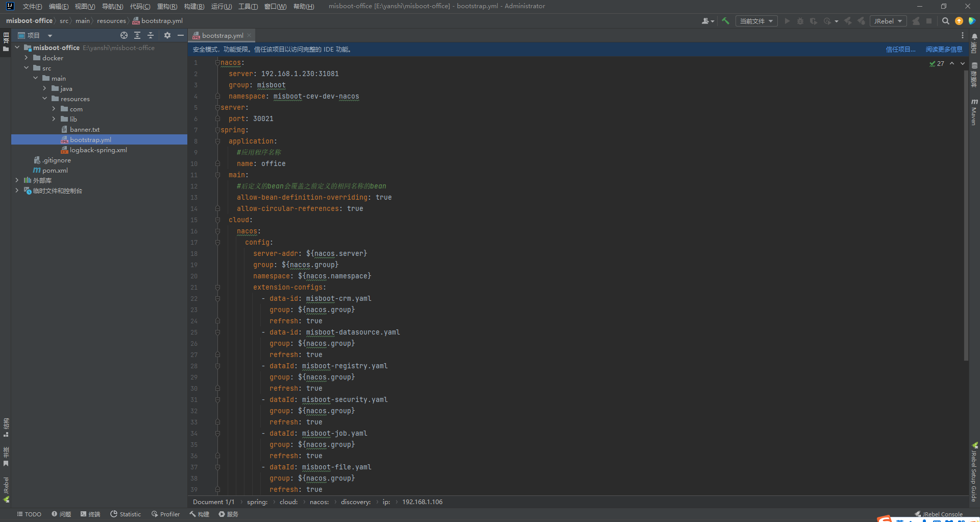Screen dimensions: 980x522
Task: Open Maven tool window on right strip
Action: pyautogui.click(x=974, y=111)
